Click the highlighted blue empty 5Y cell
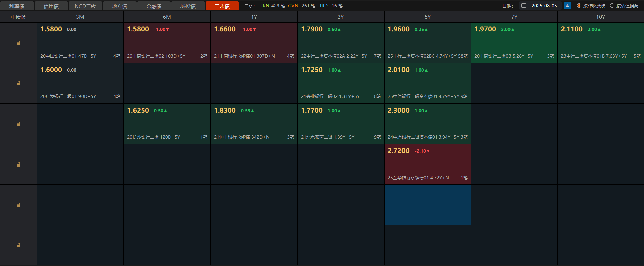The width and height of the screenshot is (644, 266). coord(428,205)
